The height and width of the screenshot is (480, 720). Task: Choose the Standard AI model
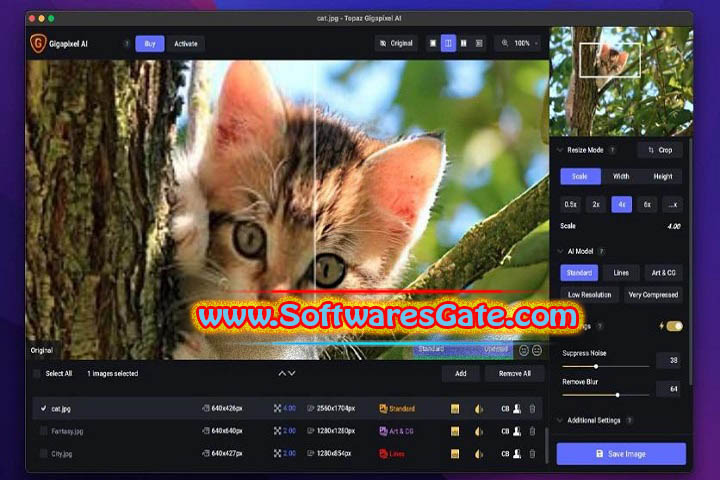[x=579, y=273]
